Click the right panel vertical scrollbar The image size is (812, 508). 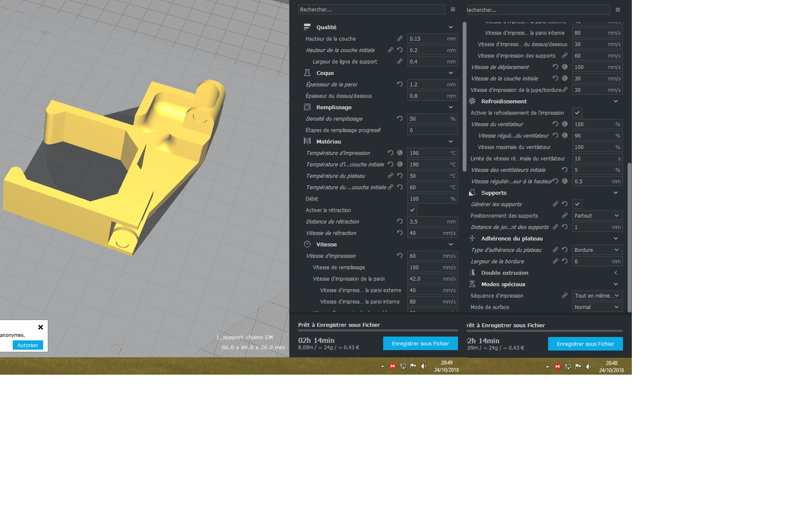tap(629, 237)
